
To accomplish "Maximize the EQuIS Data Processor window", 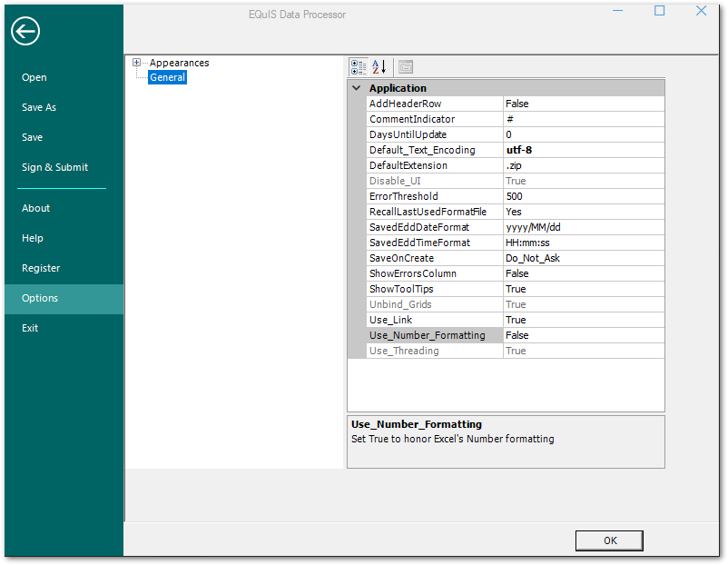I will [x=659, y=11].
